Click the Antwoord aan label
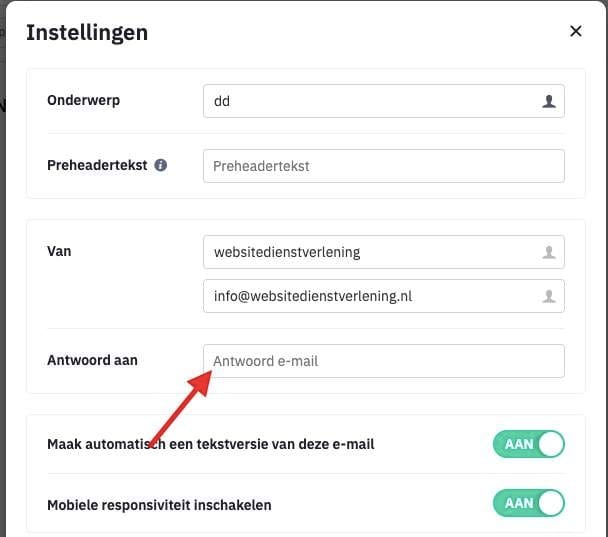 pyautogui.click(x=92, y=360)
